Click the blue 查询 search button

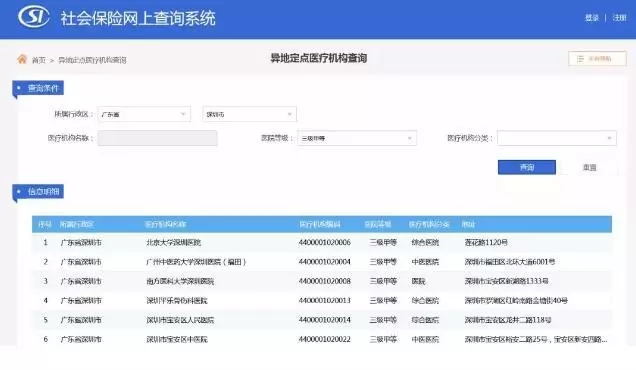[526, 167]
